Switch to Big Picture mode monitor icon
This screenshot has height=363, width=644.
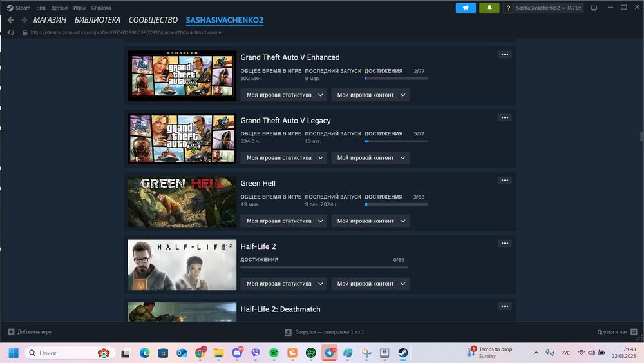pyautogui.click(x=594, y=8)
